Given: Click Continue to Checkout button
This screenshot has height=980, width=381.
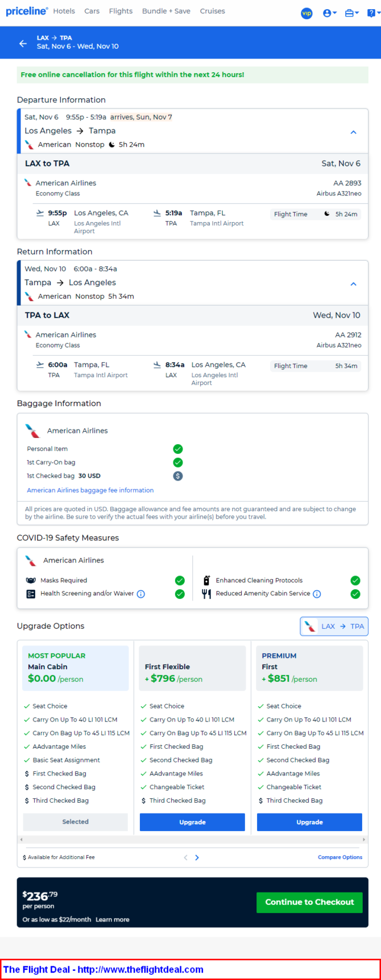Looking at the screenshot, I should [x=309, y=902].
